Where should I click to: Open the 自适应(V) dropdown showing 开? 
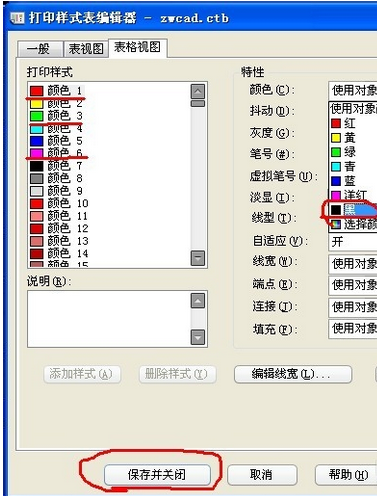pos(353,242)
